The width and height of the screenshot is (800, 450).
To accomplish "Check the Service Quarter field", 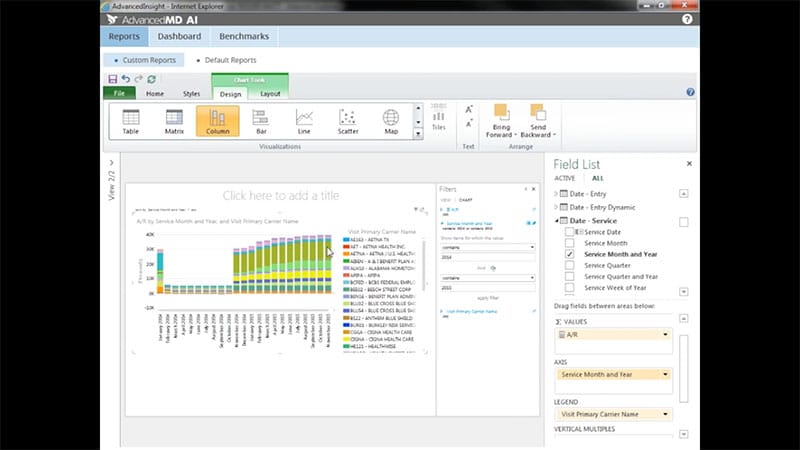I will tap(569, 265).
